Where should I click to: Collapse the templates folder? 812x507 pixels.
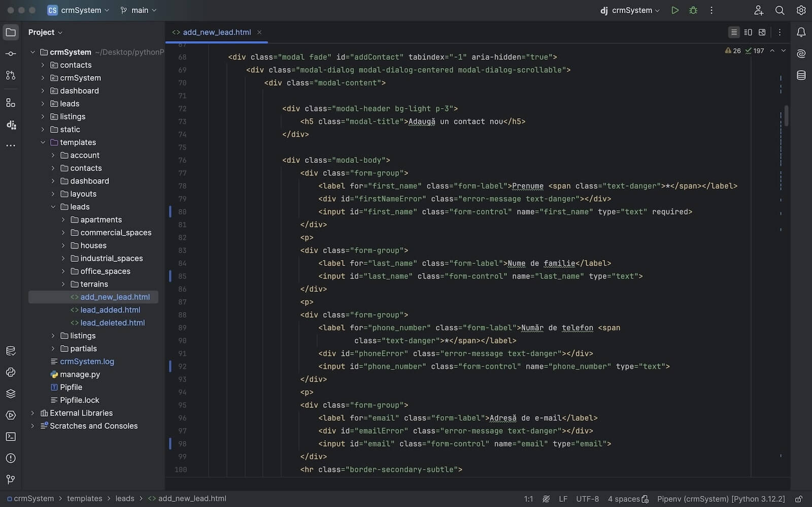(x=43, y=143)
